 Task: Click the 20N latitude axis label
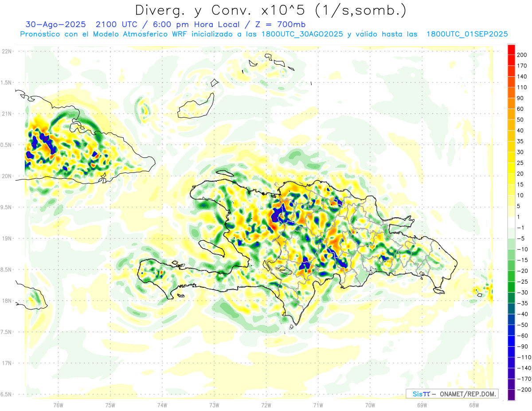point(7,176)
